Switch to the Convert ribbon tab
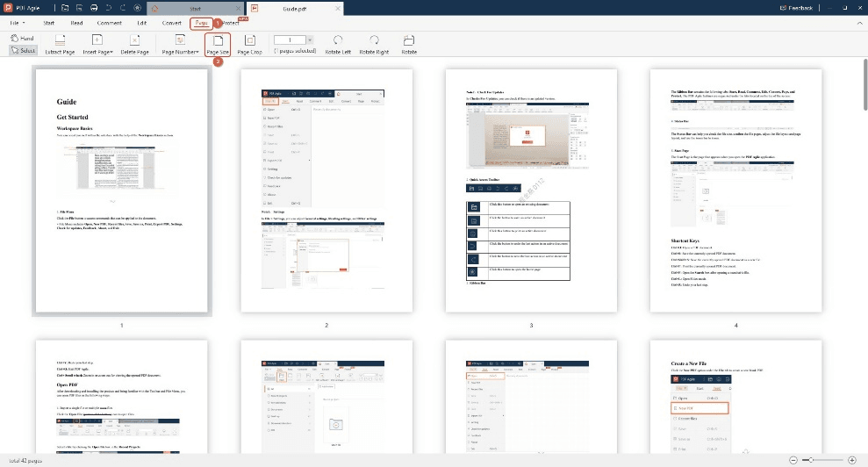Screen dimensions: 868x467 coord(172,23)
